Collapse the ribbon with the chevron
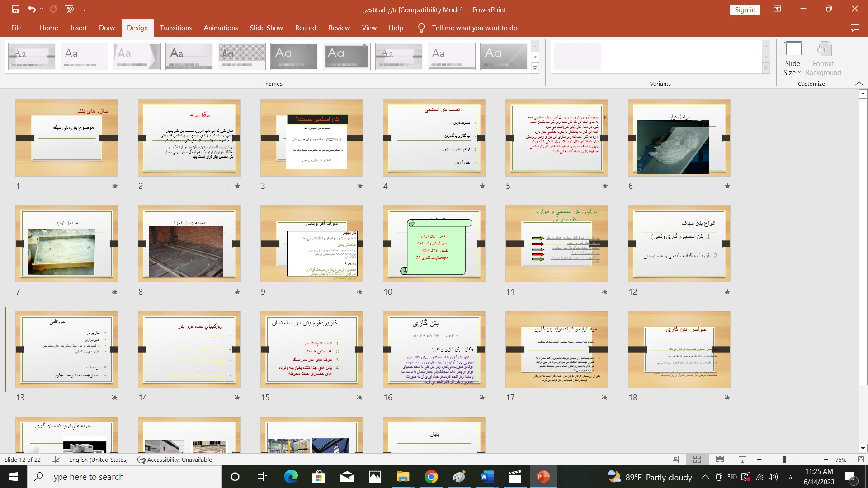The height and width of the screenshot is (488, 868). pyautogui.click(x=859, y=84)
